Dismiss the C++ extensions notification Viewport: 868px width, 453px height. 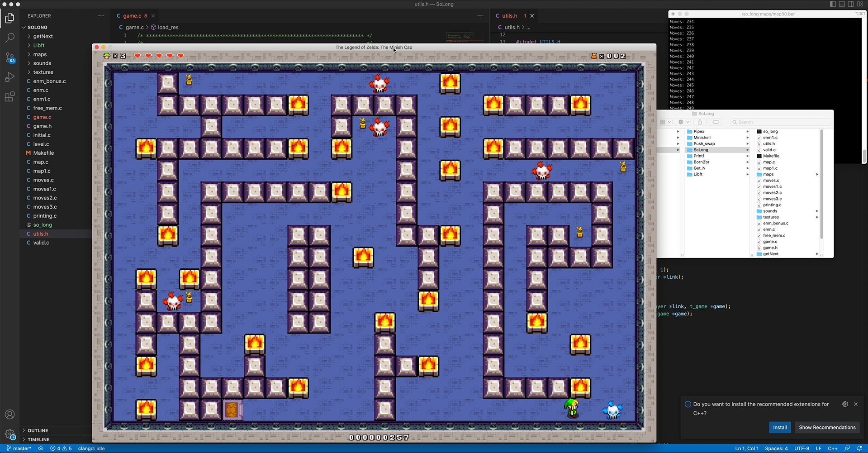tap(856, 404)
